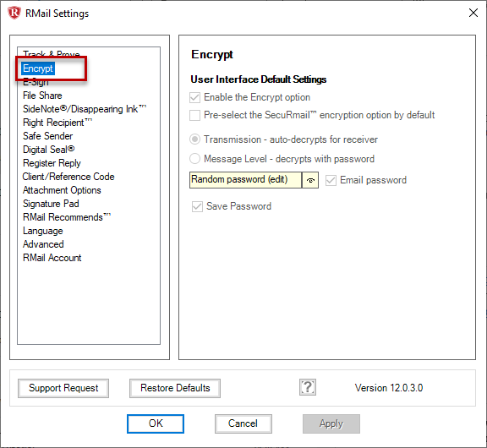This screenshot has width=487, height=448.
Task: Go to the RMail Account section
Action: (x=52, y=258)
